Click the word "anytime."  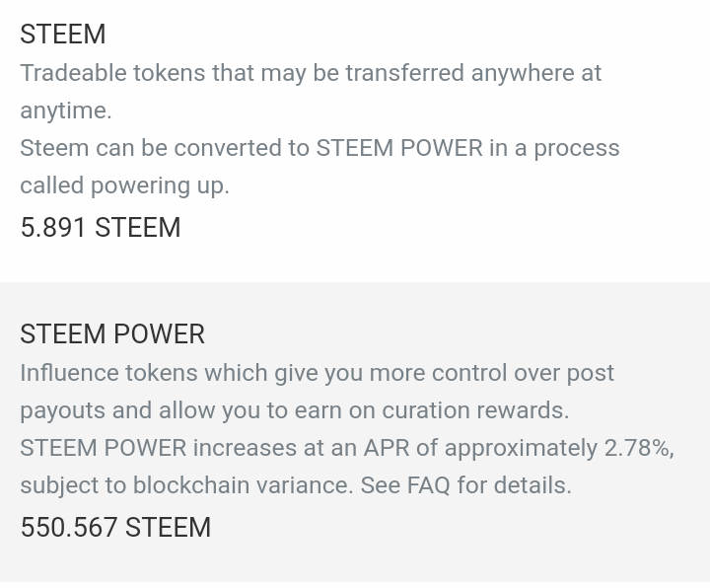[66, 110]
